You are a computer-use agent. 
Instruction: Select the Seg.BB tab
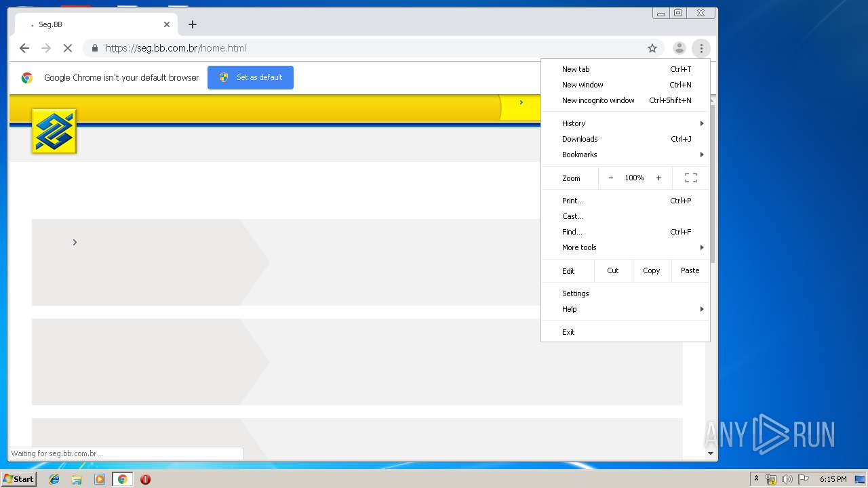(96, 24)
